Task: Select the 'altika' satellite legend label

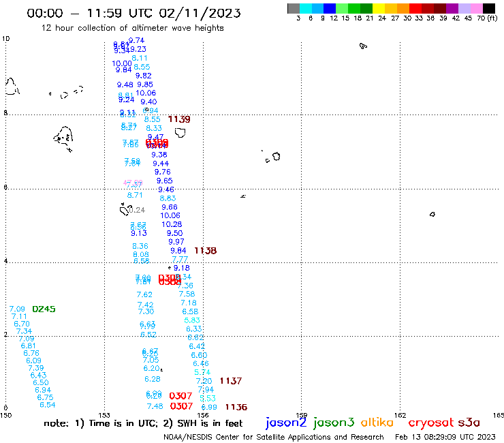Action: point(377,422)
